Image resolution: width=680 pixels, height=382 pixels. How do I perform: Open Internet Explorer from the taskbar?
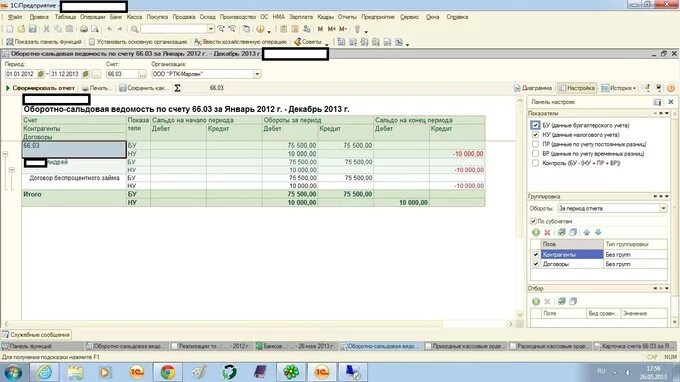coord(45,372)
